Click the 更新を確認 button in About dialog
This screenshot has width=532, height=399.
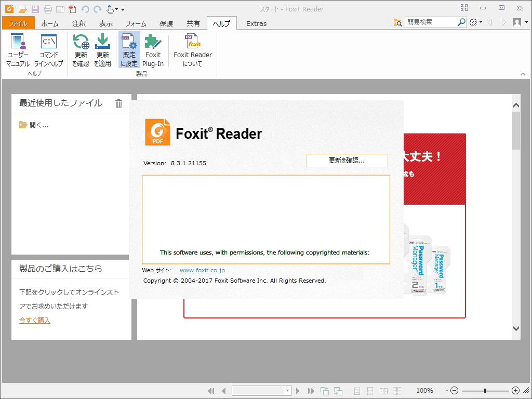[x=347, y=160]
